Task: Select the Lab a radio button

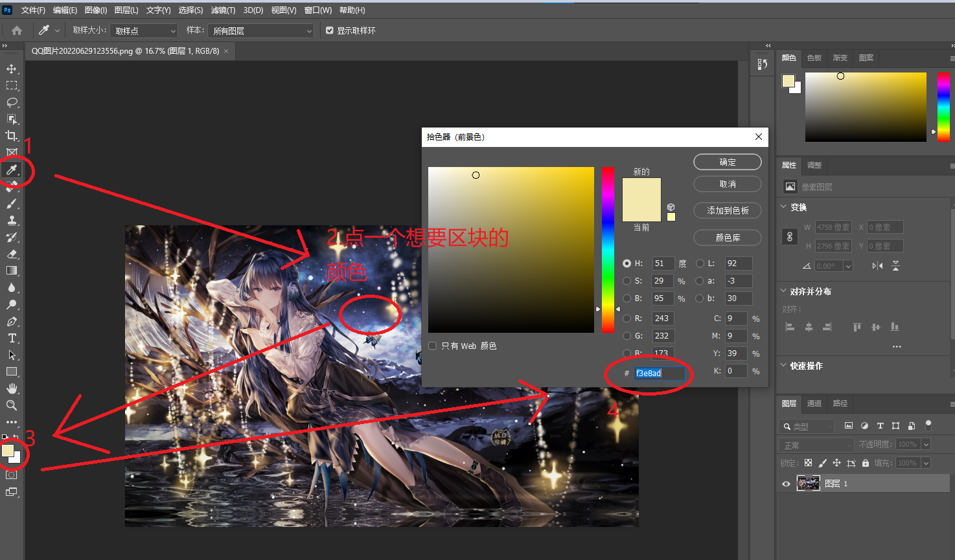Action: pos(700,281)
